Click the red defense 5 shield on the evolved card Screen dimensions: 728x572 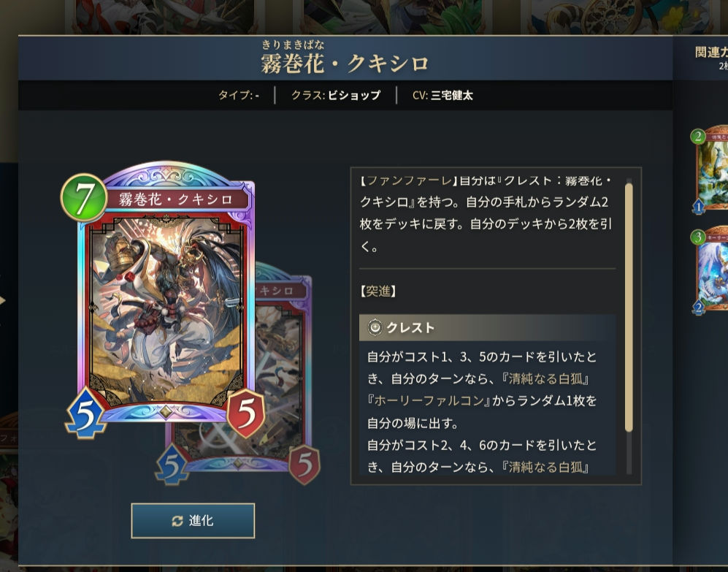click(x=304, y=465)
